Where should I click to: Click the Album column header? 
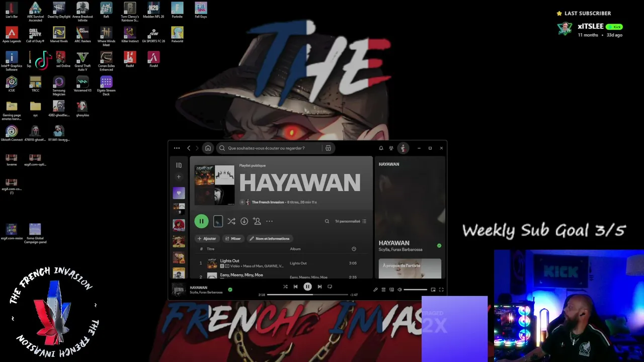pos(295,249)
